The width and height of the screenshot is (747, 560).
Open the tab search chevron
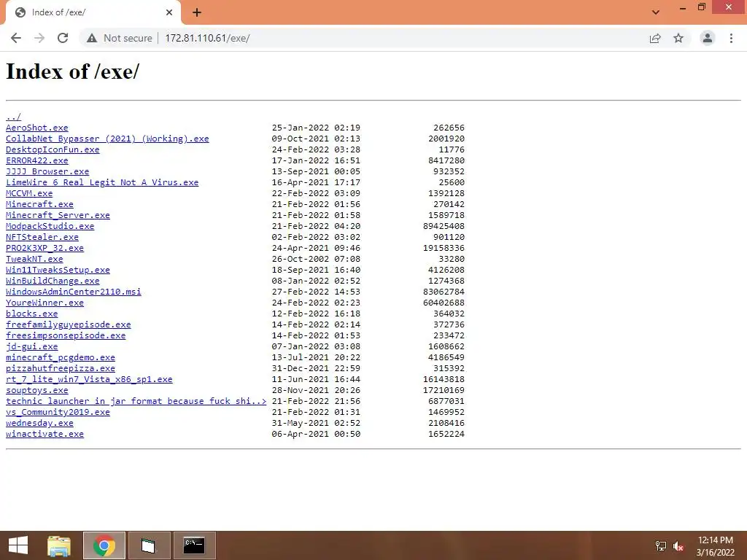tap(656, 12)
